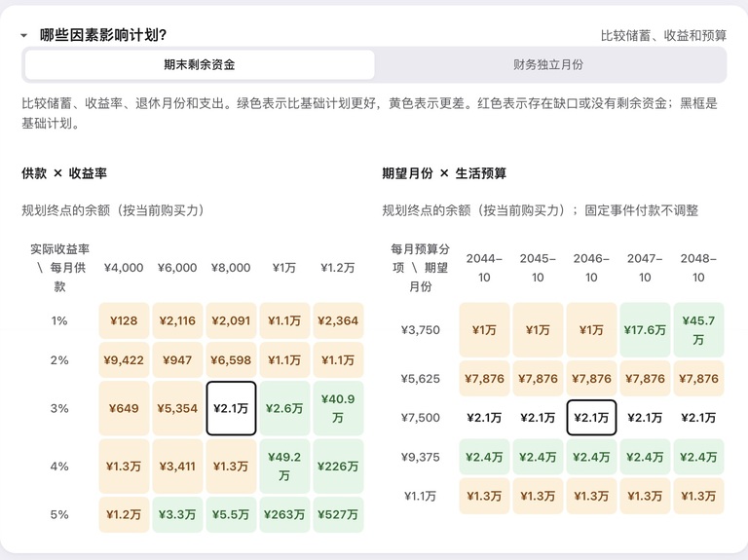Screen dimensions: 748x560
Task: Click ¥7,876 cell under 2048-10
Action: (698, 379)
